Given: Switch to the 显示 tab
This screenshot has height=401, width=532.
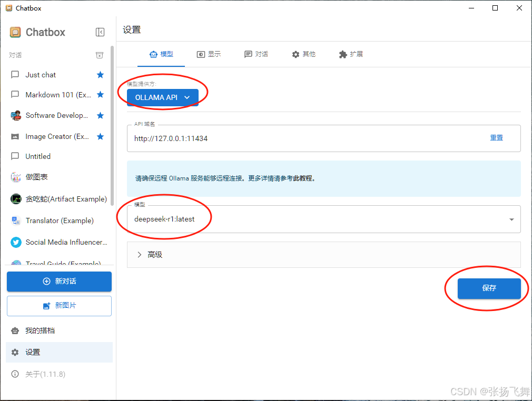Looking at the screenshot, I should pos(209,54).
